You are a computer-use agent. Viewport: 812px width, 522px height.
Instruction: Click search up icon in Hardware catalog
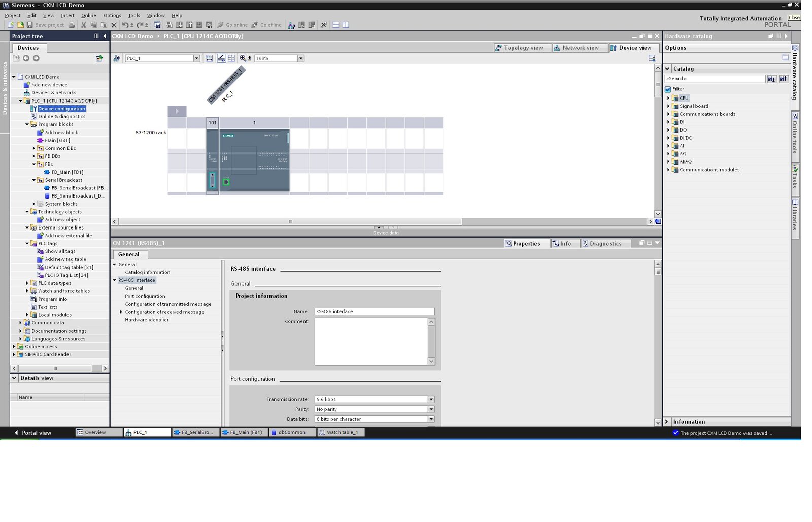click(x=783, y=79)
